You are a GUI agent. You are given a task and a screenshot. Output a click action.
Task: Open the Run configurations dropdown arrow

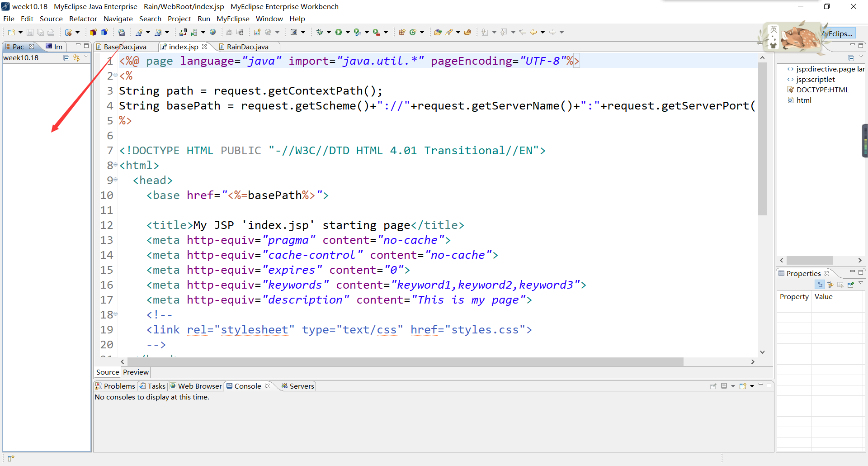point(348,32)
